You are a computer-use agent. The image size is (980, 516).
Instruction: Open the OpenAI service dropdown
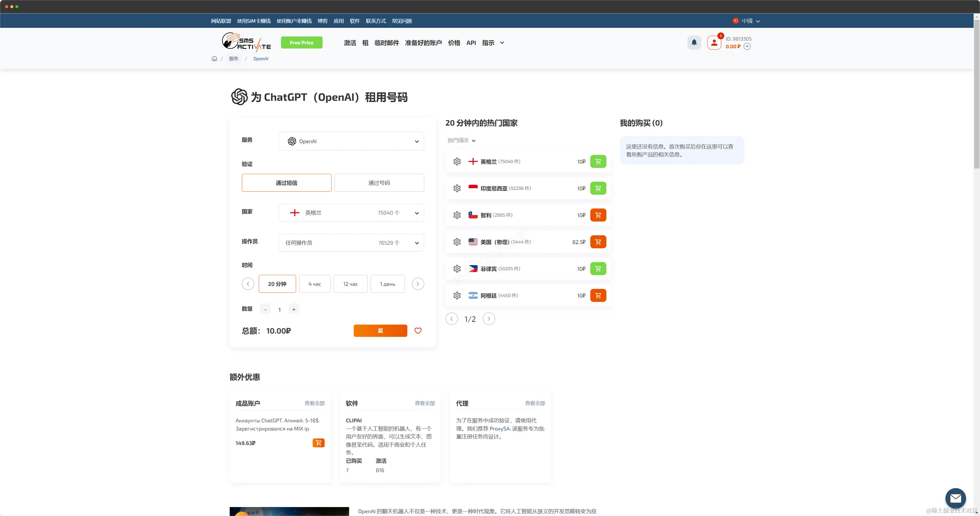[x=351, y=141]
